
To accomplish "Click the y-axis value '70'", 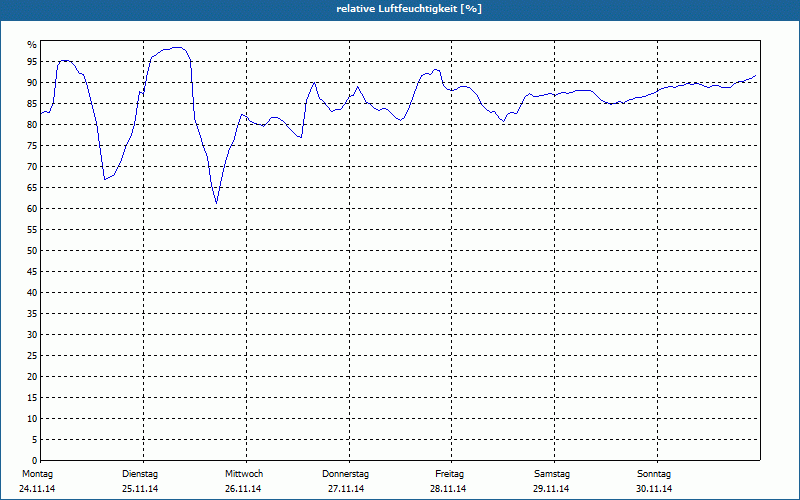I will (x=32, y=167).
